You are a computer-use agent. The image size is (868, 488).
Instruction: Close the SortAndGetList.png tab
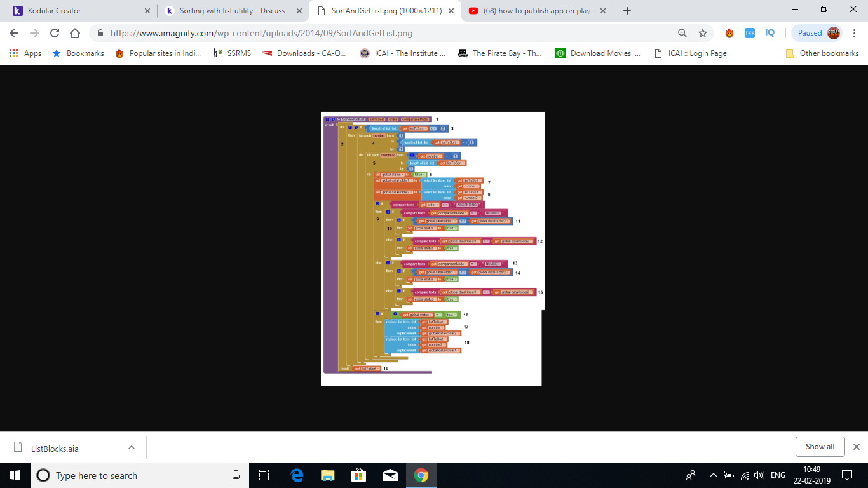tap(451, 11)
